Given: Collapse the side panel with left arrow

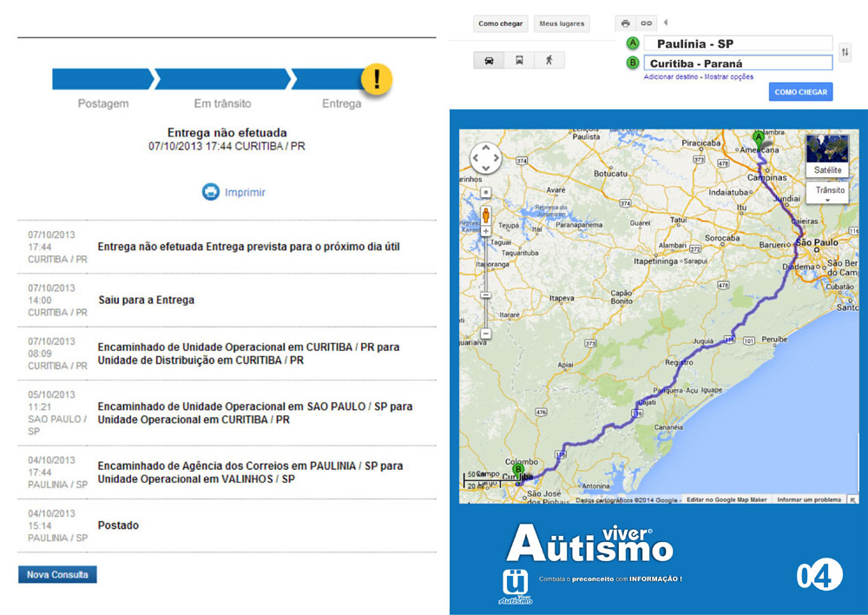Looking at the screenshot, I should pos(666,23).
